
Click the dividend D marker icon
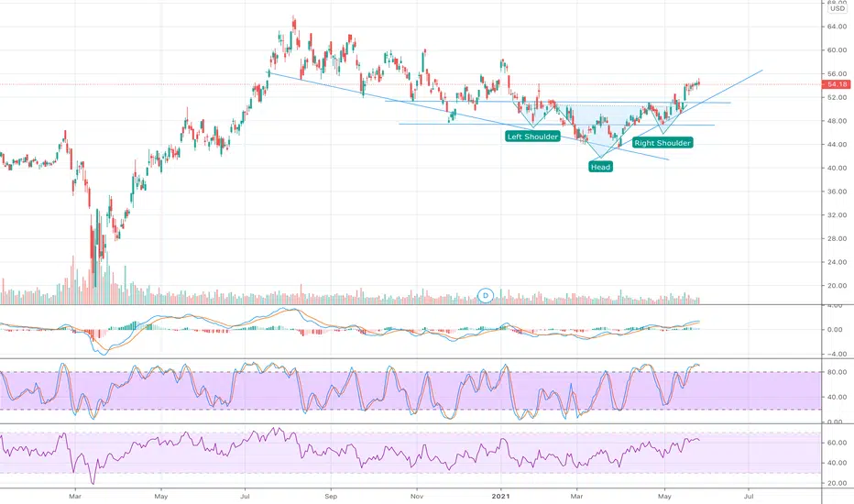[485, 296]
